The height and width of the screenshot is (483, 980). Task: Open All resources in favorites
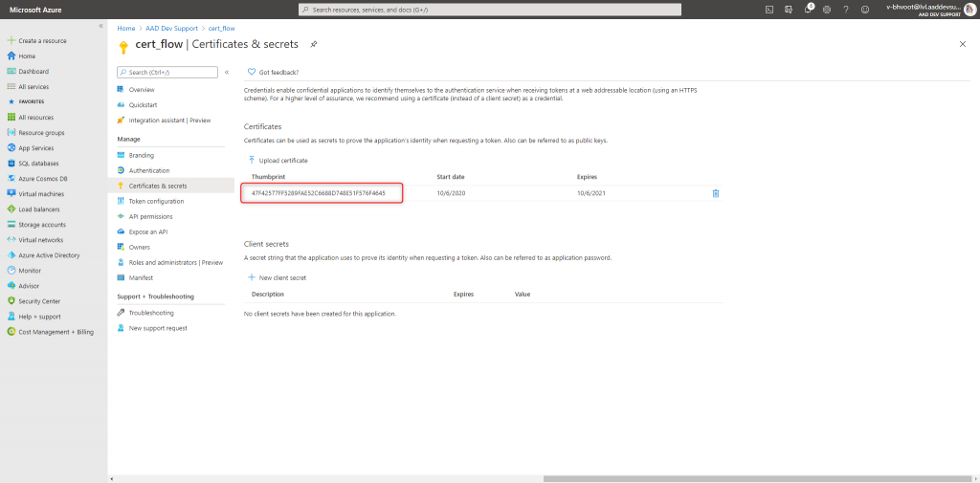tap(30, 118)
